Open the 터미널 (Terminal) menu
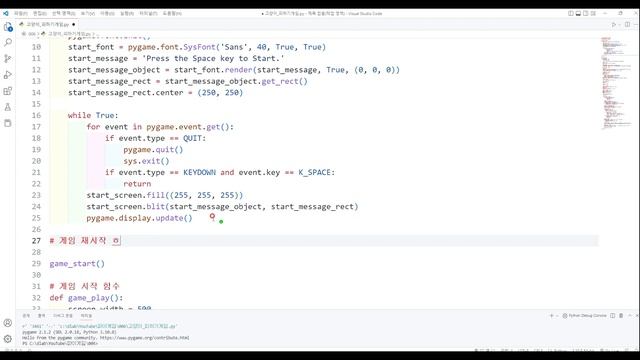The width and height of the screenshot is (640, 360). (148, 13)
